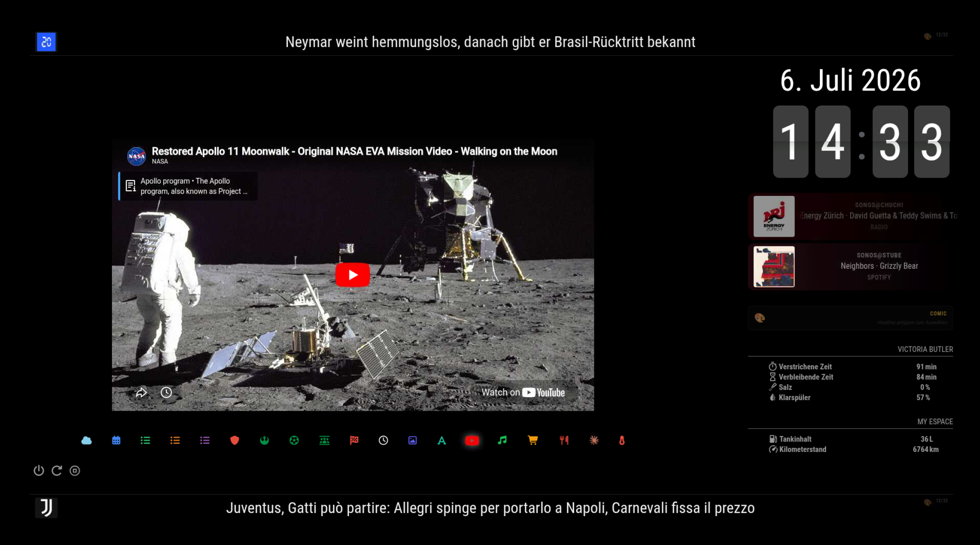
Task: Open the orange shopping cart icon
Action: [x=533, y=440]
